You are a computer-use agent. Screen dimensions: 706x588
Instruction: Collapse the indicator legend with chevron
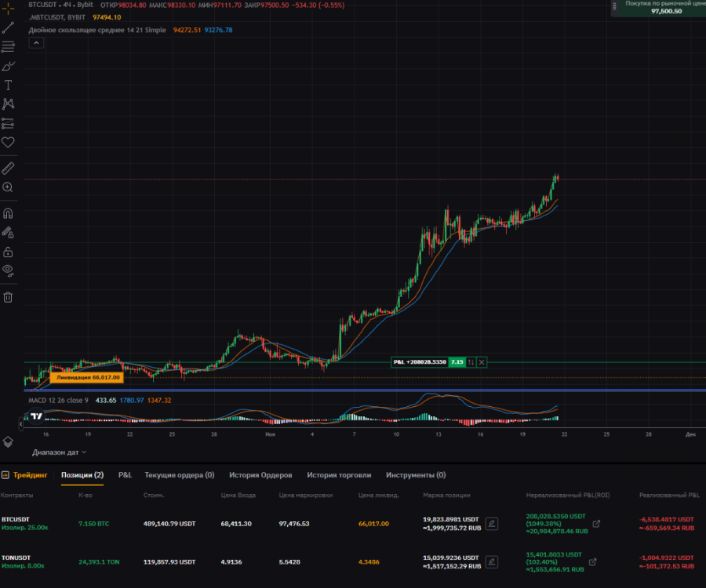pyautogui.click(x=35, y=42)
